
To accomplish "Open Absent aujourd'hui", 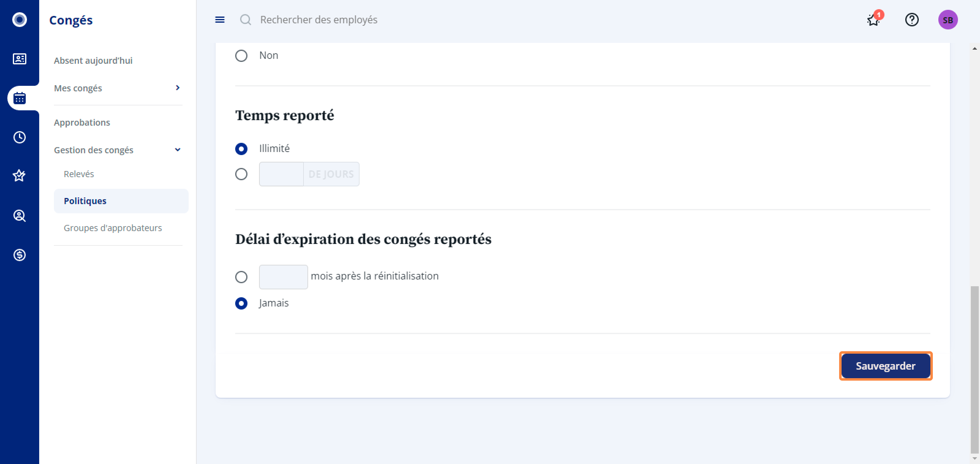I will pos(93,60).
